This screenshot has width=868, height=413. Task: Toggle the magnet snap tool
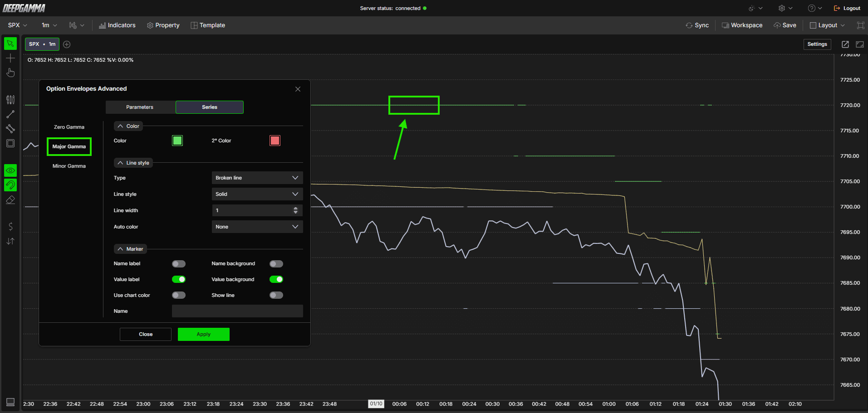(10, 185)
